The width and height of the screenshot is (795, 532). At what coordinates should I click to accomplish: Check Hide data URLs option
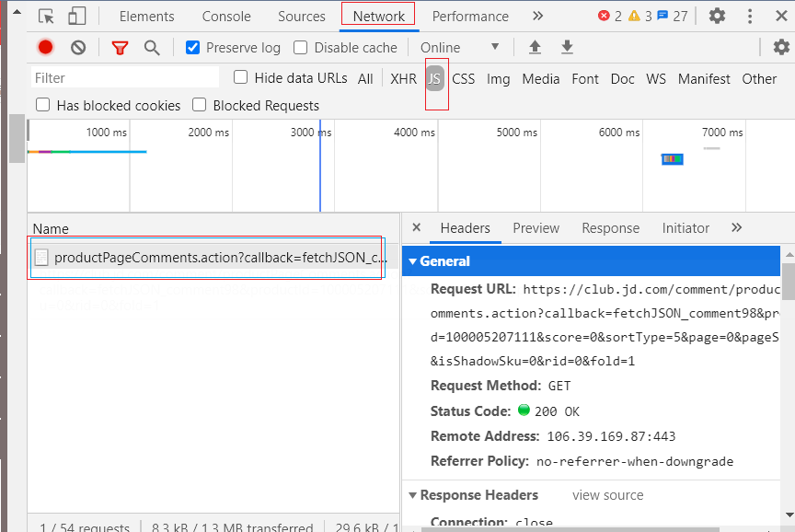[241, 78]
